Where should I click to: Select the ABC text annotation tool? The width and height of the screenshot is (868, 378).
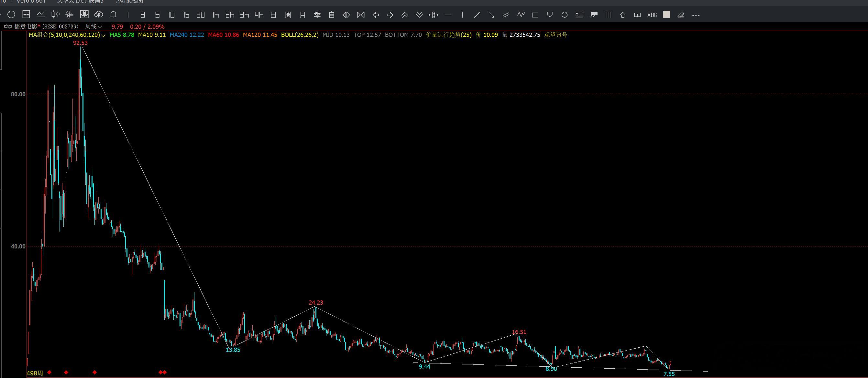(652, 15)
